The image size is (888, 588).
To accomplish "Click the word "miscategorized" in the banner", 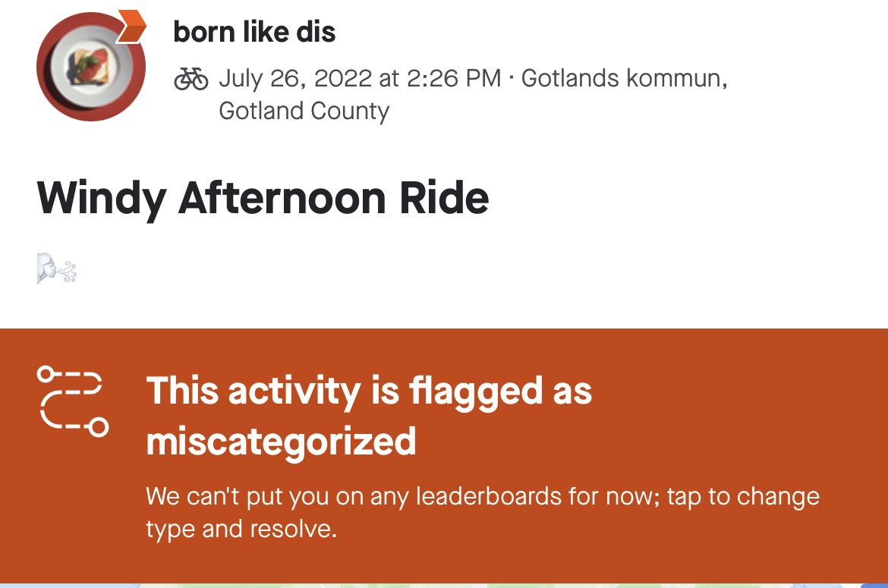I will (281, 441).
